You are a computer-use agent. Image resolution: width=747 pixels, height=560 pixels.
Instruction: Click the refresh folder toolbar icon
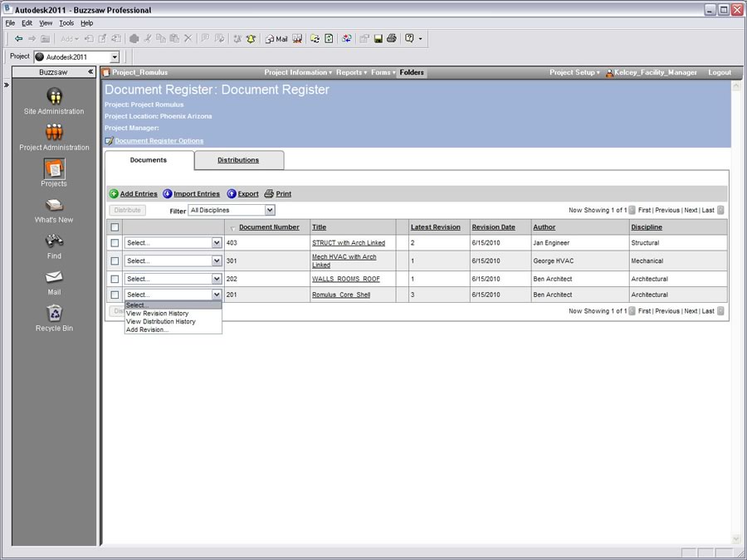[x=315, y=38]
